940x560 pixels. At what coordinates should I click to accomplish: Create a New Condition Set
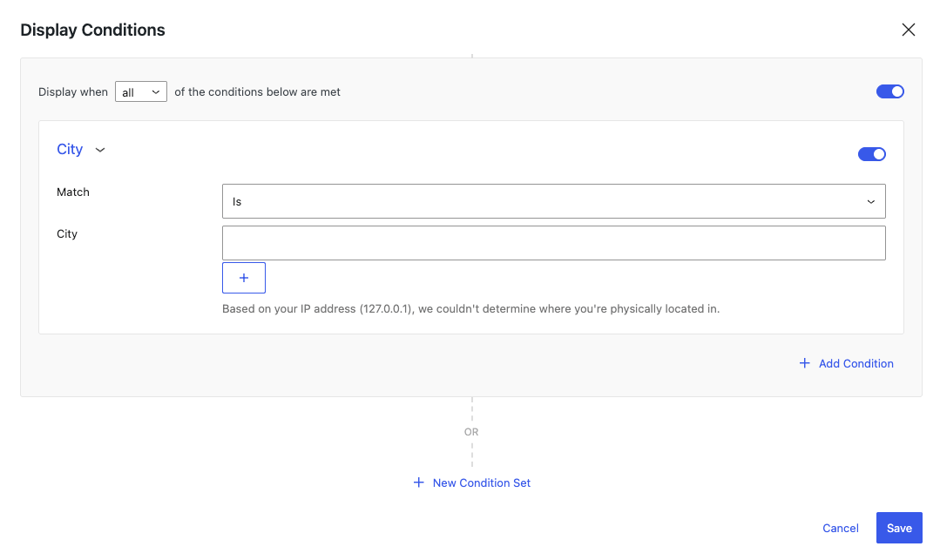click(472, 482)
